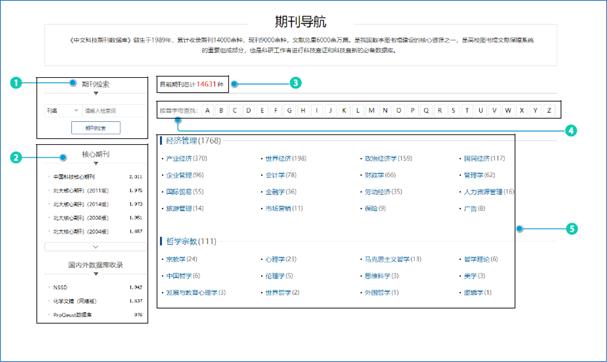
Task: Open the 马克思主义哲学 (13) subject link
Action: click(393, 259)
